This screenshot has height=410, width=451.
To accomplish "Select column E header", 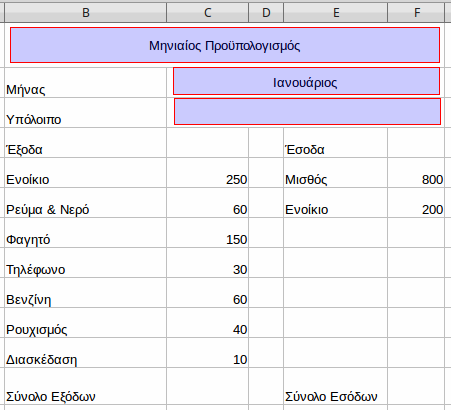I will click(336, 13).
